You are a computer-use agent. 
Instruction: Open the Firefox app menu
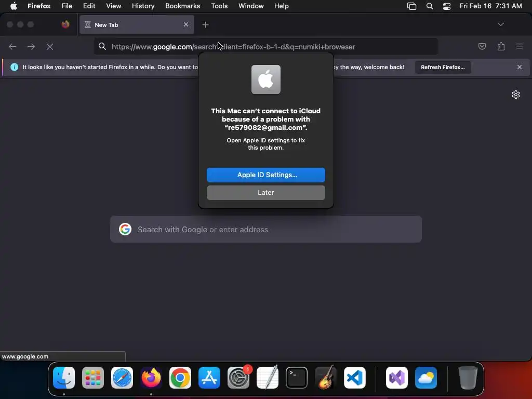[39, 6]
